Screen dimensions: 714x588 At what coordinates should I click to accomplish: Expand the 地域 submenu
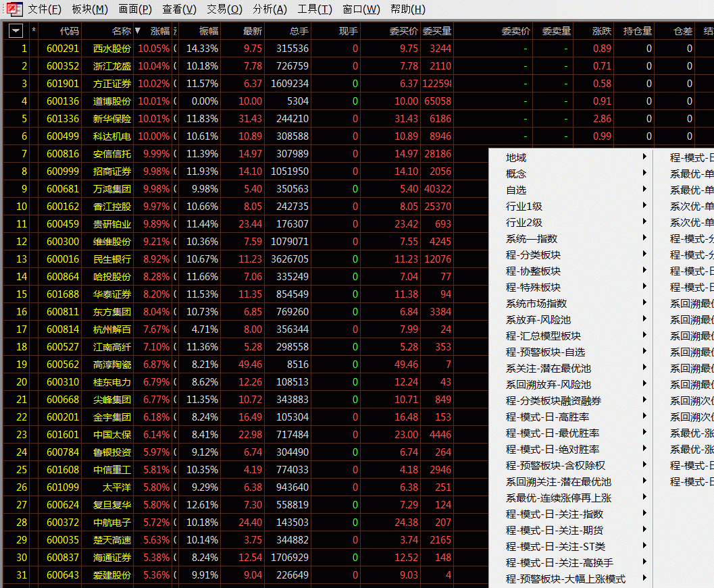tap(571, 157)
